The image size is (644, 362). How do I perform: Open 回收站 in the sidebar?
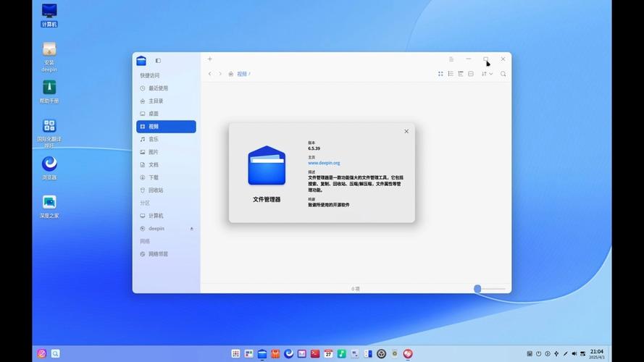(x=166, y=190)
